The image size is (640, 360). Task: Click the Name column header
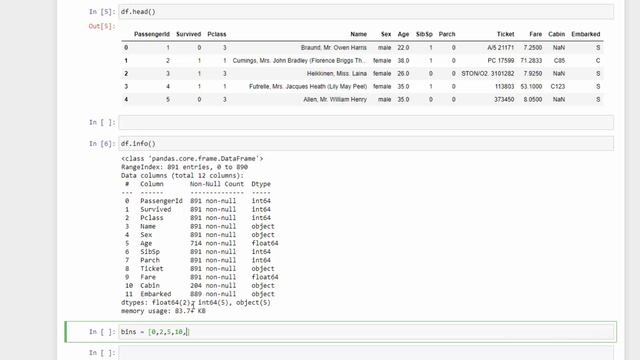point(358,34)
